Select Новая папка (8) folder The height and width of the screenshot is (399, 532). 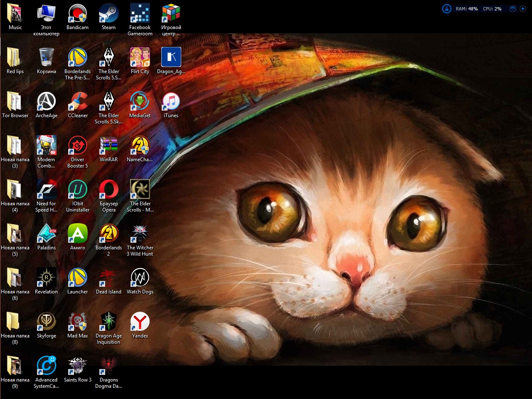pos(15,328)
